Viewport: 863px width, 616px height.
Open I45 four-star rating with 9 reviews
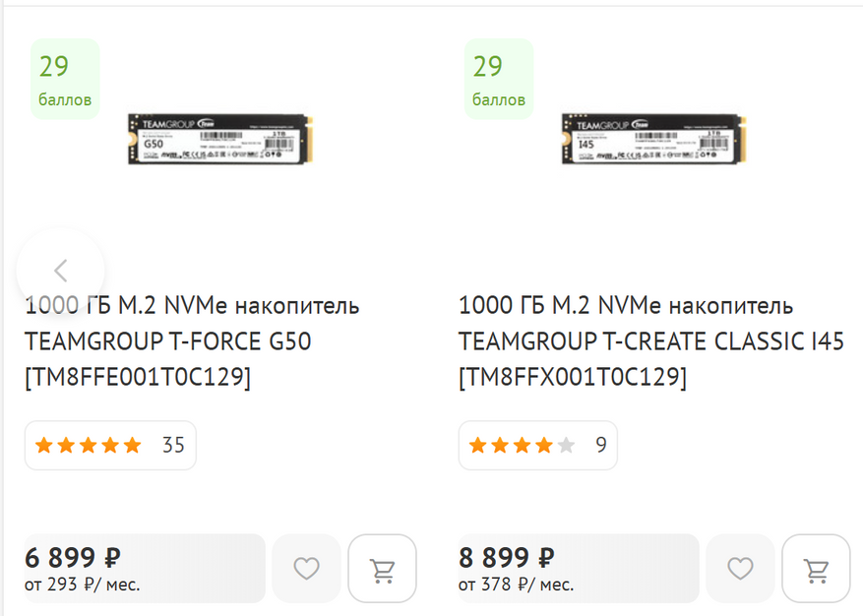click(x=537, y=446)
